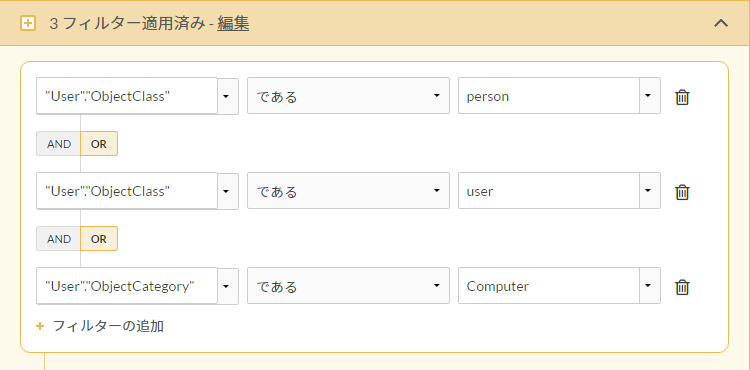Remove the Computer filter with trash icon
The image size is (750, 370).
click(x=682, y=287)
